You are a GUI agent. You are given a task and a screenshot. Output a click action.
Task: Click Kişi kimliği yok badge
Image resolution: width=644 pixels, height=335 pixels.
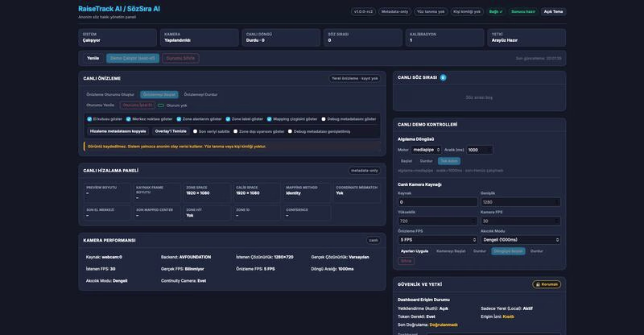coord(467,12)
